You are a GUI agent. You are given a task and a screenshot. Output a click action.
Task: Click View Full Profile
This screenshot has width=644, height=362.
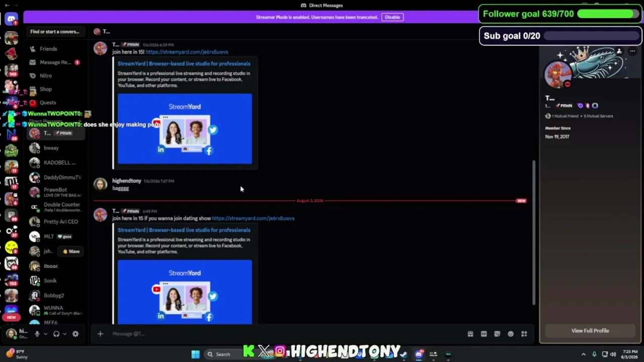590,331
